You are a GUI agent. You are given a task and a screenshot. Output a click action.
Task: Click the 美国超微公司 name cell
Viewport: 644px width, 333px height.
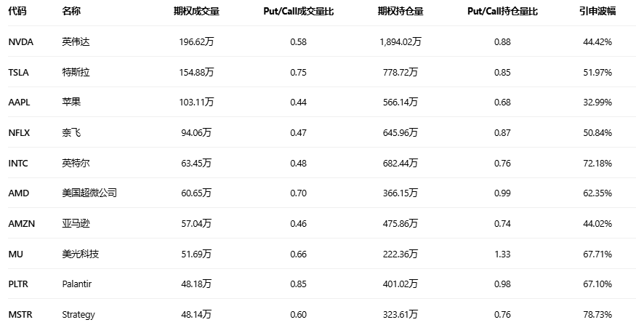click(x=89, y=193)
